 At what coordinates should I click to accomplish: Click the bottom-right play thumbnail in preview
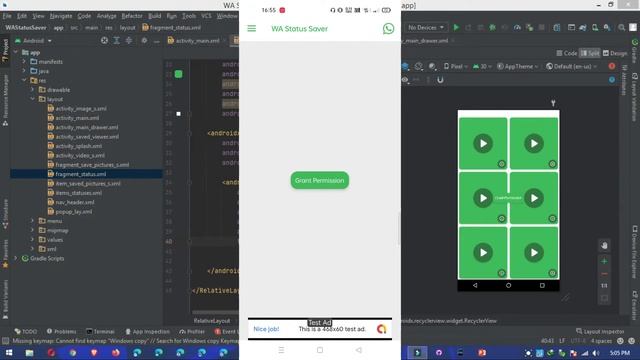(x=534, y=253)
